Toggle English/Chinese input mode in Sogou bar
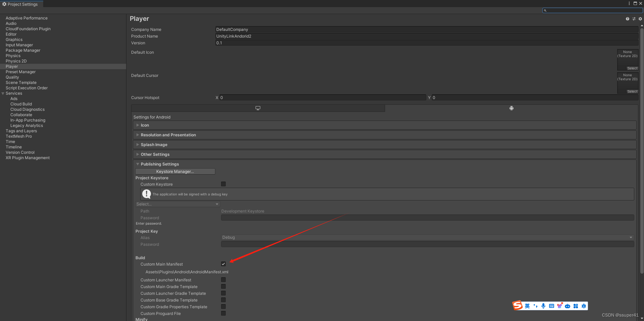The height and width of the screenshot is (321, 644). click(527, 306)
